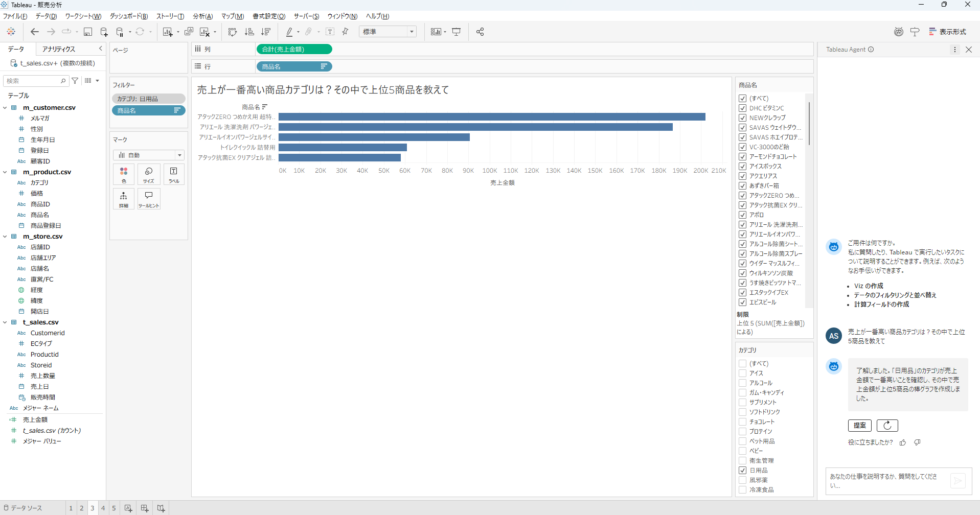
Task: Go to the データ ソース tab
Action: coord(23,508)
